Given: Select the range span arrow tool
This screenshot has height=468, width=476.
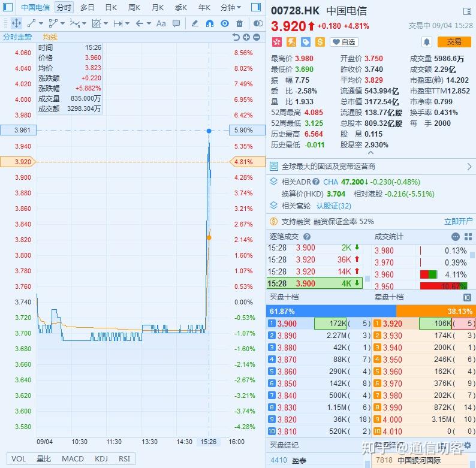Looking at the screenshot, I should point(118,23).
